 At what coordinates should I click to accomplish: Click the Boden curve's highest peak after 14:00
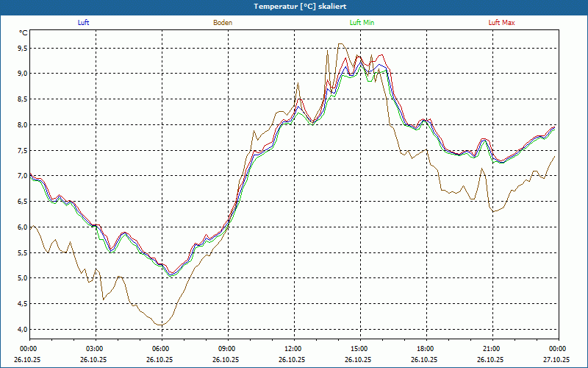coord(340,43)
